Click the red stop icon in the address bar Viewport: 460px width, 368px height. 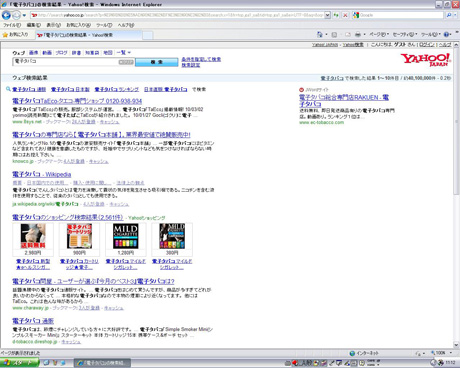[345, 15]
